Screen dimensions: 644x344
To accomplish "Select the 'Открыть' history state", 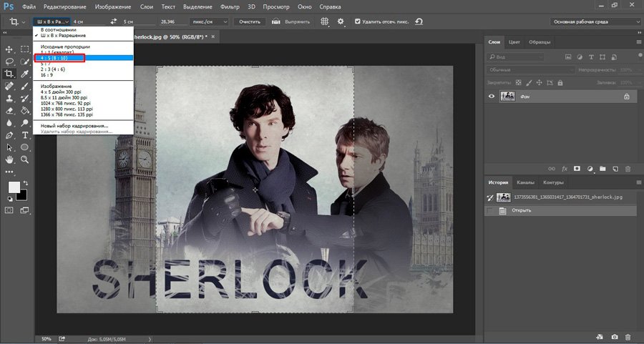I will (x=560, y=210).
